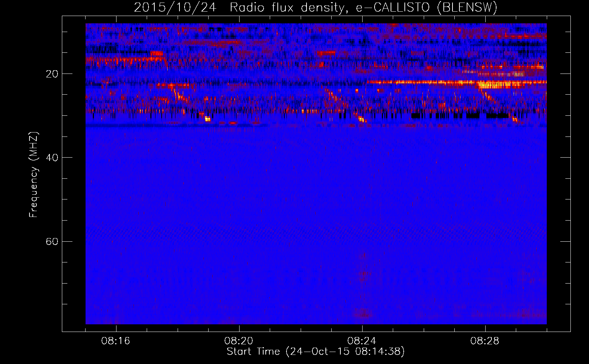Click the '08:24' time tick label
The height and width of the screenshot is (364, 589).
pos(362,341)
